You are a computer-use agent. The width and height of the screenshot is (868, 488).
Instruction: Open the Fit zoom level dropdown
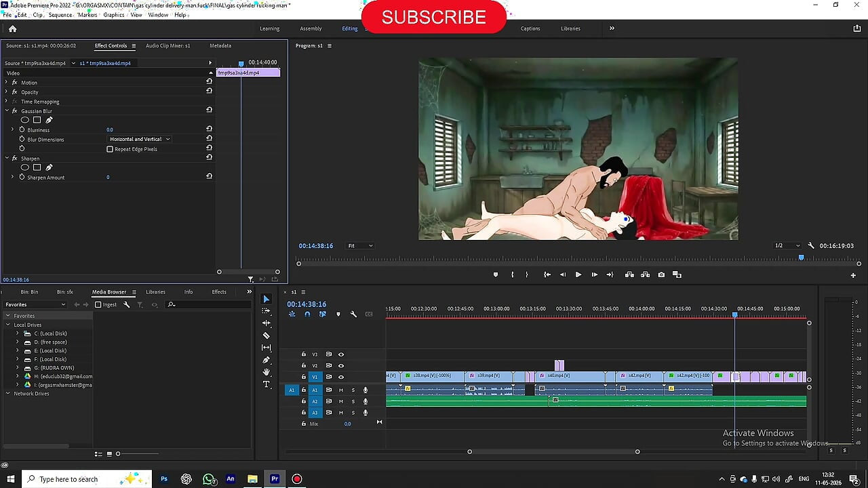[x=360, y=245]
